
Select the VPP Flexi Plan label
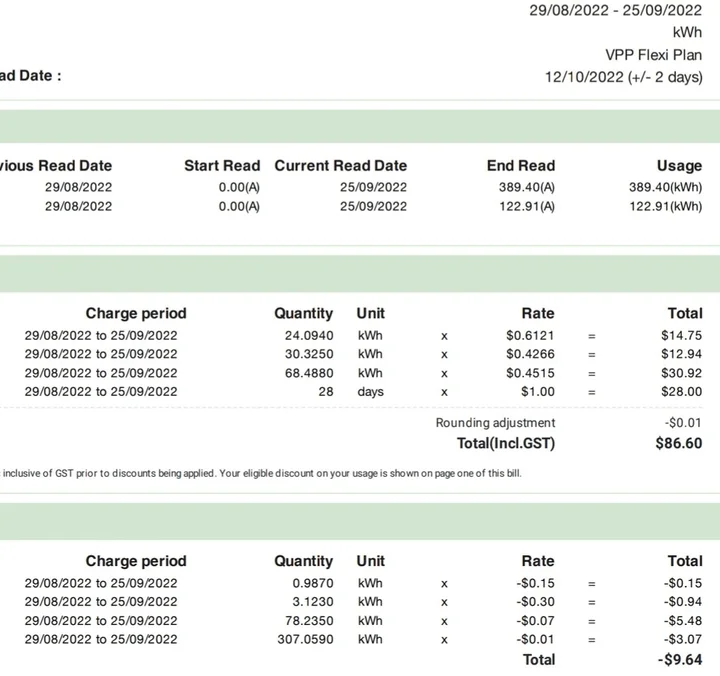click(x=653, y=55)
